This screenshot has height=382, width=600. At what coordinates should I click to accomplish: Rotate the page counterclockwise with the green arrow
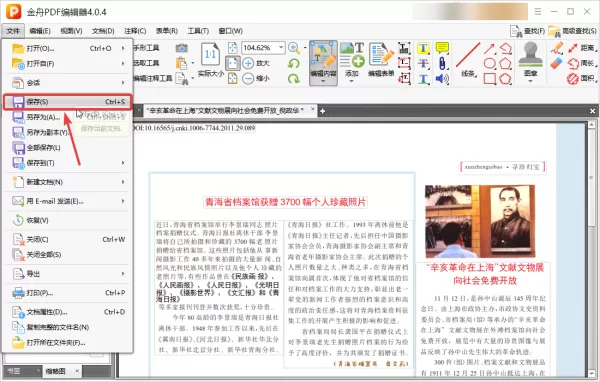293,63
